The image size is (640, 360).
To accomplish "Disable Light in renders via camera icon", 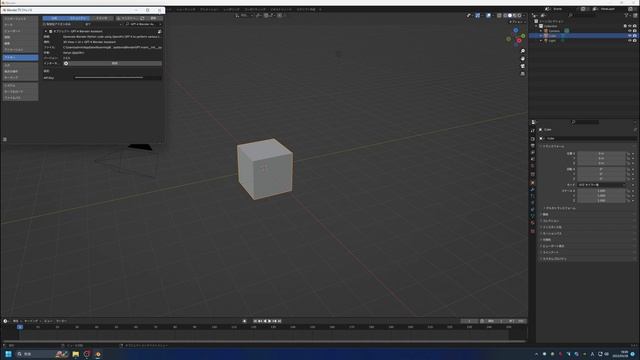I will pos(635,40).
